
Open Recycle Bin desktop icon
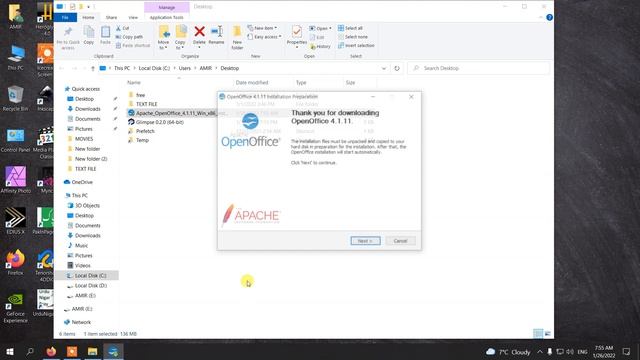pyautogui.click(x=15, y=99)
